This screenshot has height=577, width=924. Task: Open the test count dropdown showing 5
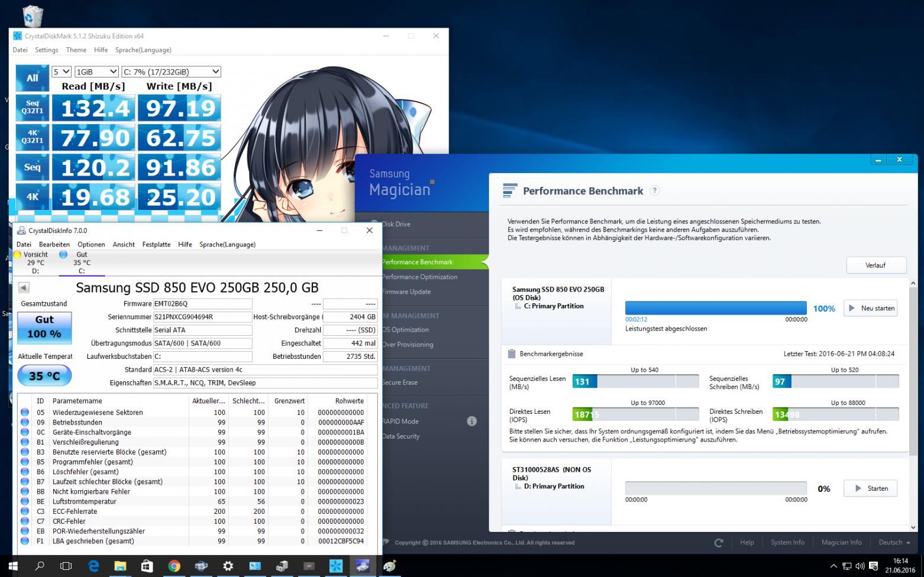coord(62,72)
